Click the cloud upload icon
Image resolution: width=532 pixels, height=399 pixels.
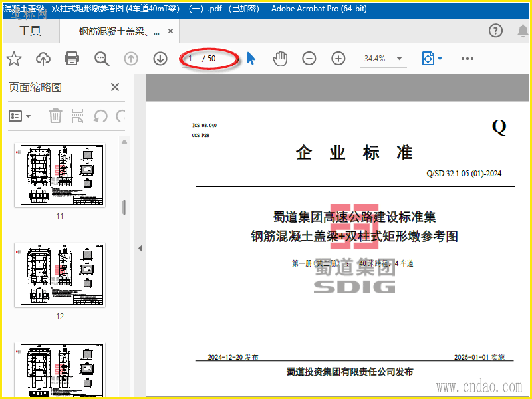pos(43,59)
